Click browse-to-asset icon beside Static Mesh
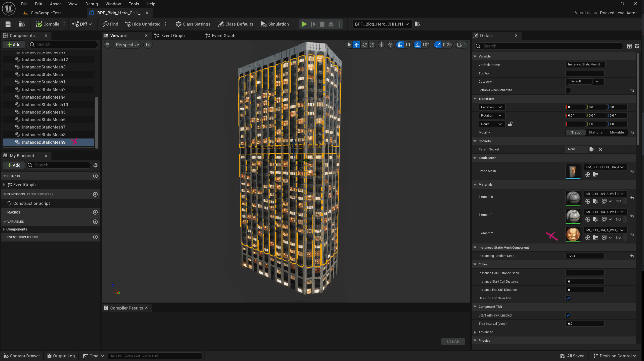Screen dimensions: 644x361 tap(596, 175)
